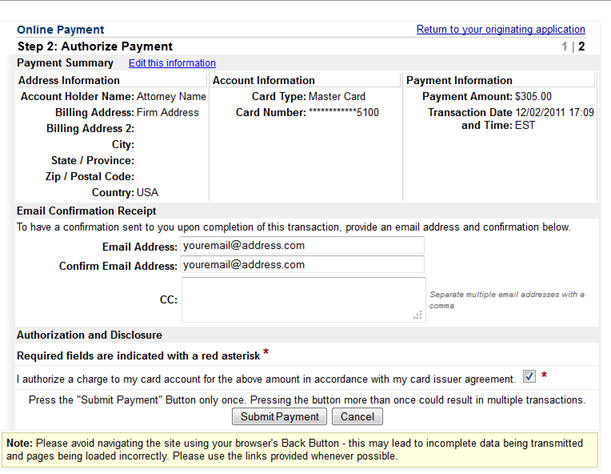Focus the Email Address input field
Screen dimensions: 611x474
coord(302,245)
